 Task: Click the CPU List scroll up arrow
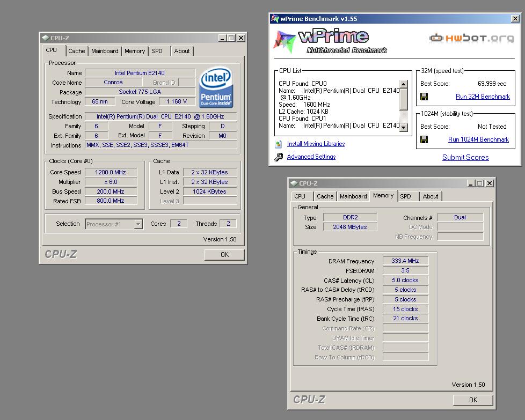404,84
